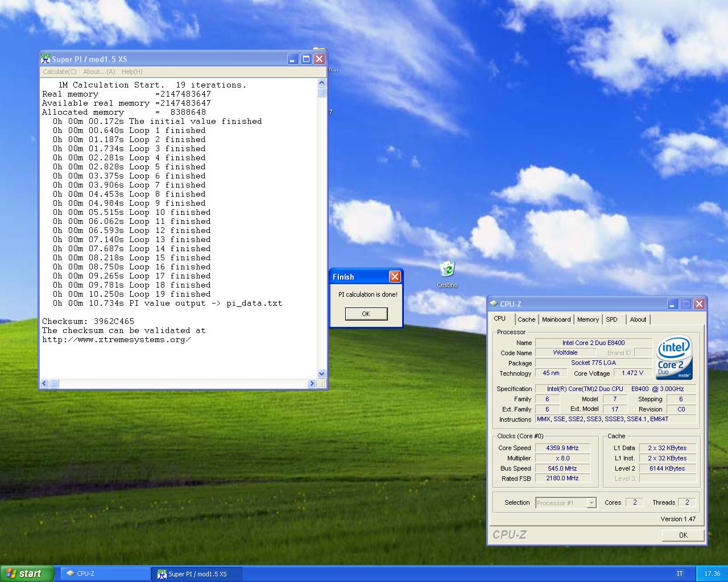Switch to the Mainboard tab in CPU-Z

click(556, 319)
